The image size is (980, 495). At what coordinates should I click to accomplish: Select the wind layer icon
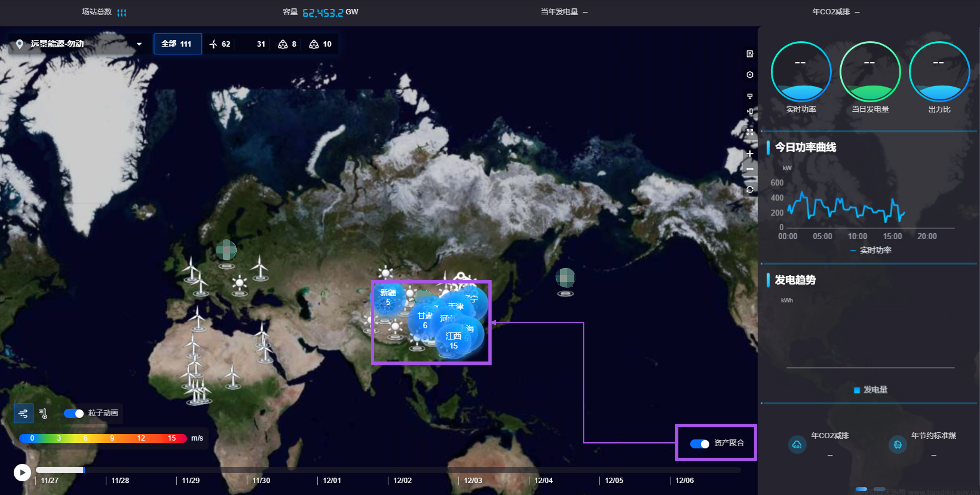click(x=24, y=413)
